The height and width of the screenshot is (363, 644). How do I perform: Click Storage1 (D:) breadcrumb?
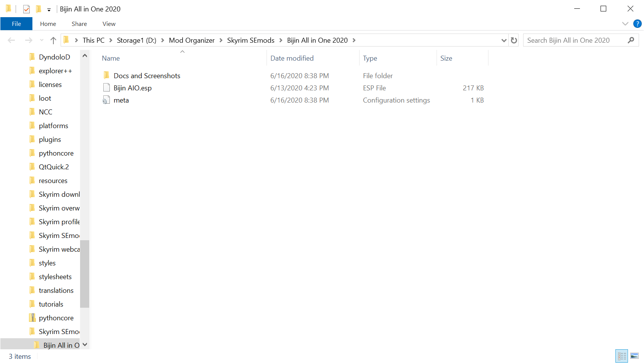click(137, 40)
